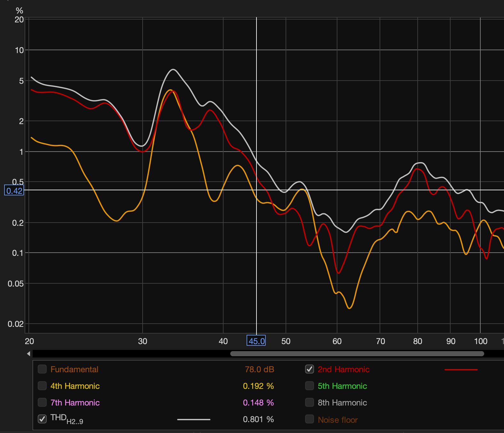504x433 pixels.
Task: Show the Noise floor trace
Action: [309, 419]
